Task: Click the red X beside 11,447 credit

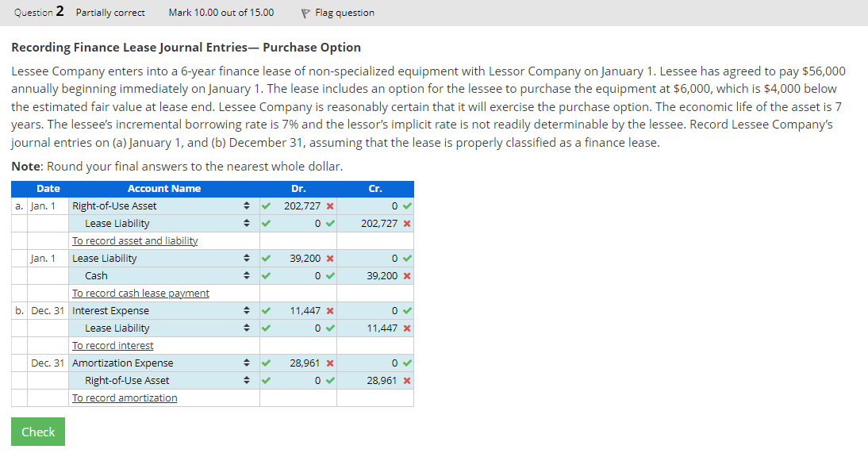Action: (x=405, y=328)
